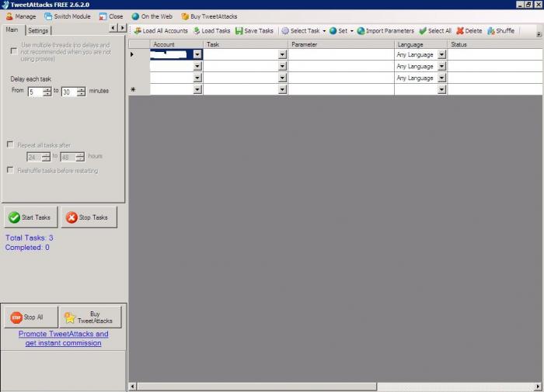Click the Stop All button

pyautogui.click(x=30, y=317)
